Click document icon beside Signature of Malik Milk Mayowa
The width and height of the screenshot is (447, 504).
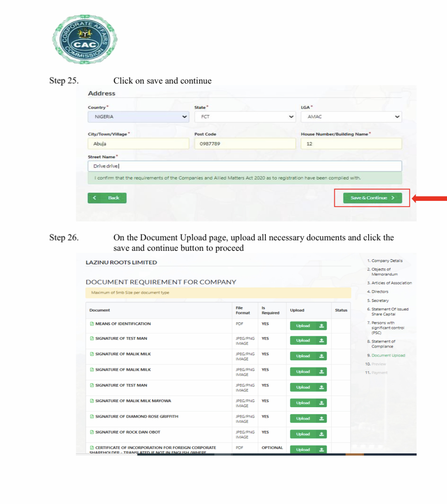(x=92, y=401)
